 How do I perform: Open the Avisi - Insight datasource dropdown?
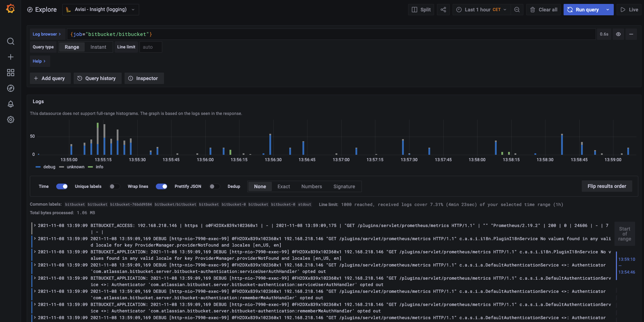coord(101,10)
